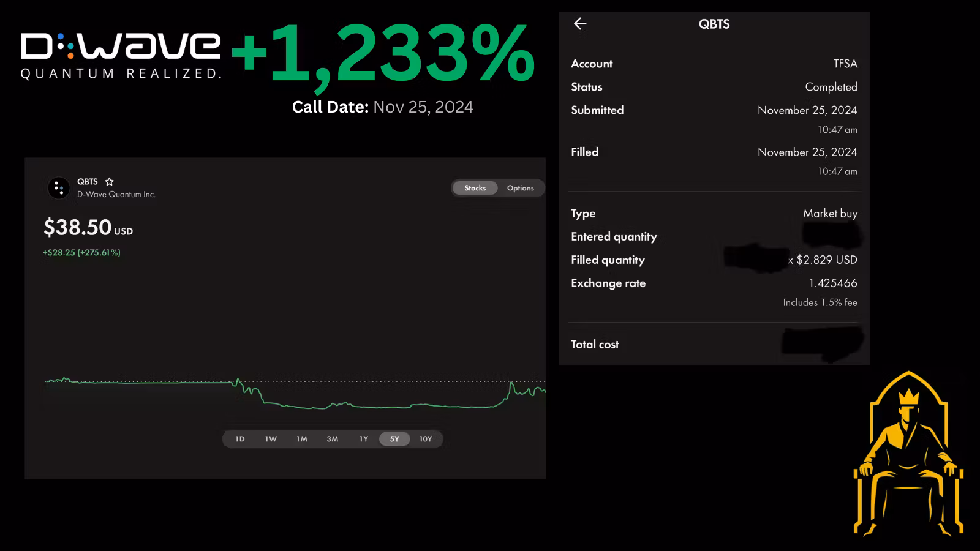This screenshot has height=551, width=980.
Task: Select the 1W chart range
Action: click(271, 439)
